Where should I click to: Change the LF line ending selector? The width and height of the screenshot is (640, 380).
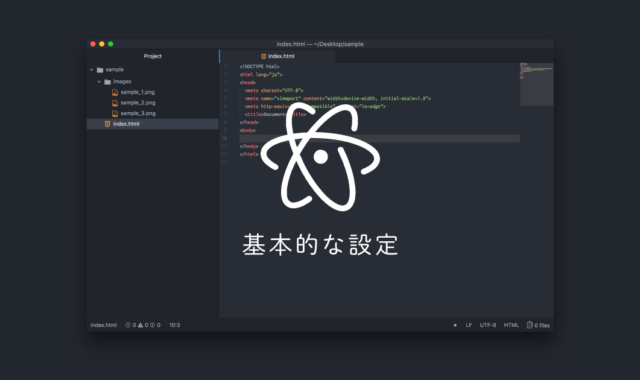469,325
